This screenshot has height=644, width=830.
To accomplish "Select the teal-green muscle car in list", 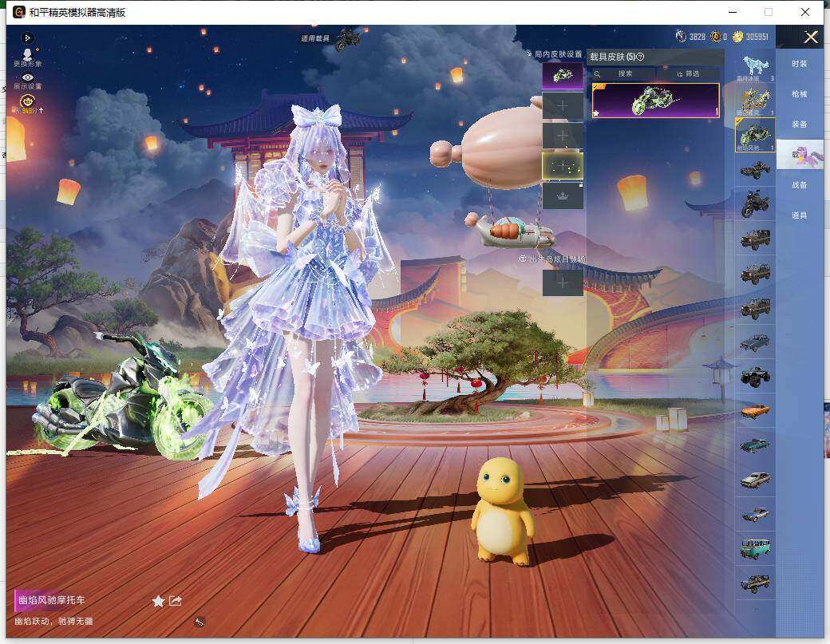I will (755, 445).
